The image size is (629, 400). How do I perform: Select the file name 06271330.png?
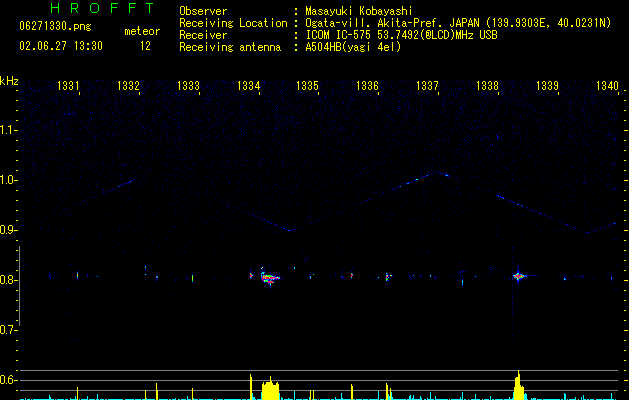click(55, 27)
